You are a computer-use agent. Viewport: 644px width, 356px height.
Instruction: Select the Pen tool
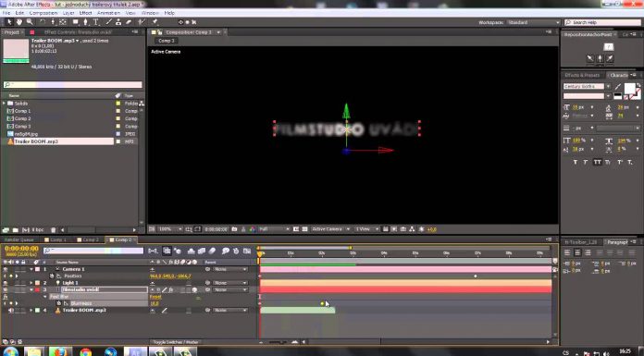[x=86, y=22]
